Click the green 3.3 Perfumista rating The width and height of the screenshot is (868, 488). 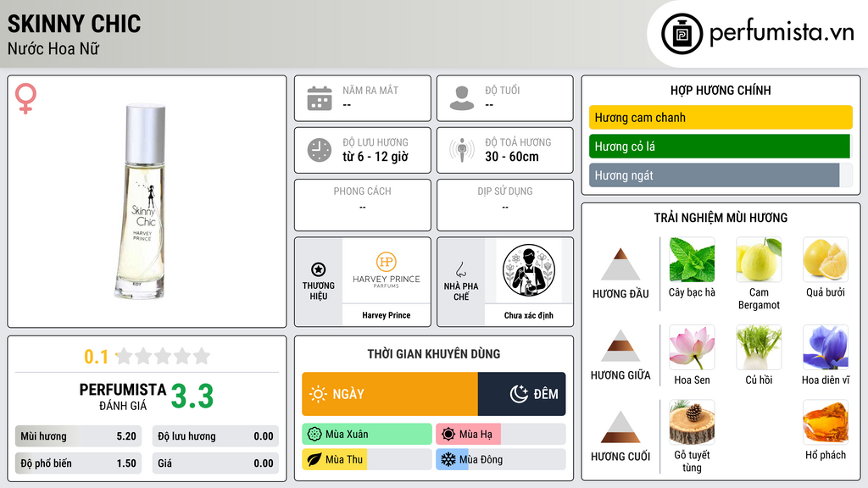click(x=192, y=396)
